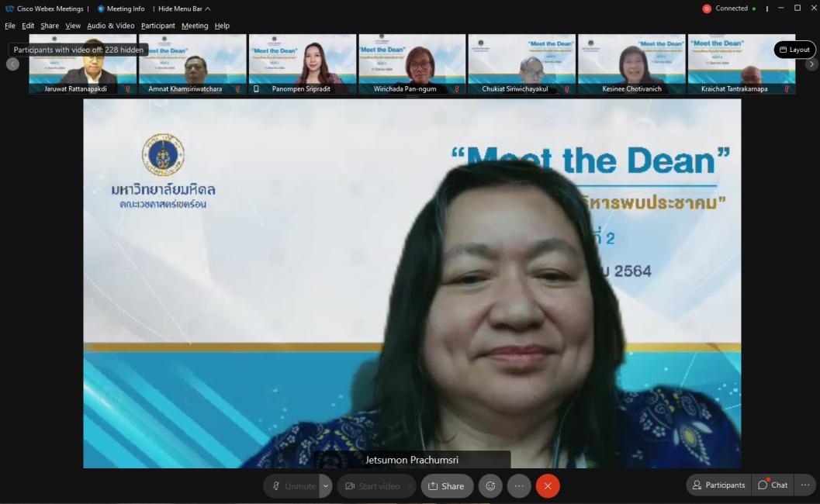The height and width of the screenshot is (504, 820).
Task: Click the active speaker main video
Action: [412, 283]
